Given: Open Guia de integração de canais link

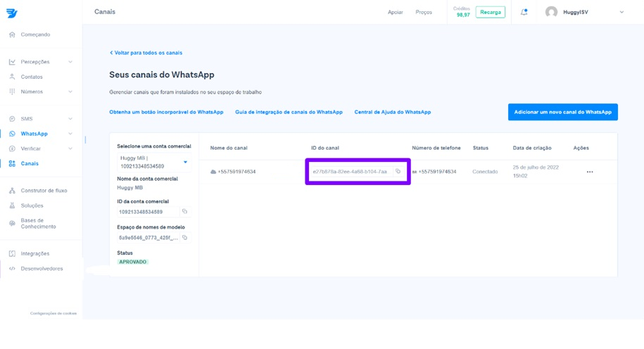Looking at the screenshot, I should [289, 112].
